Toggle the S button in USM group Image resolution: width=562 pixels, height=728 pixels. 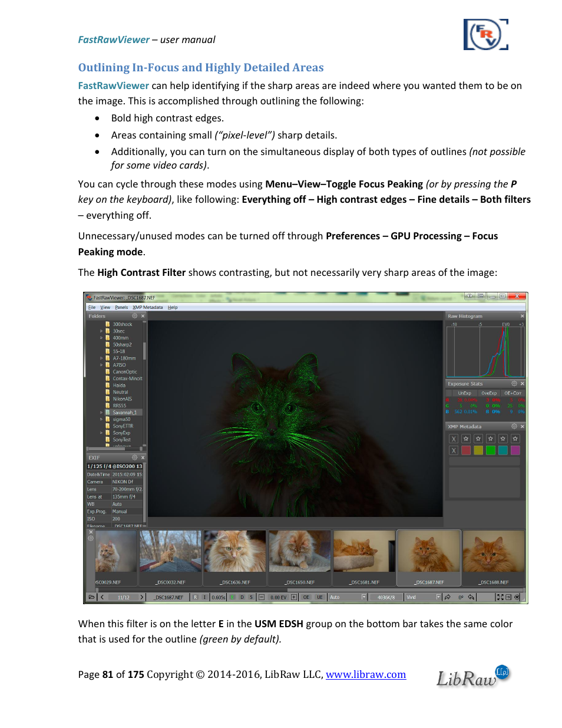pyautogui.click(x=251, y=597)
